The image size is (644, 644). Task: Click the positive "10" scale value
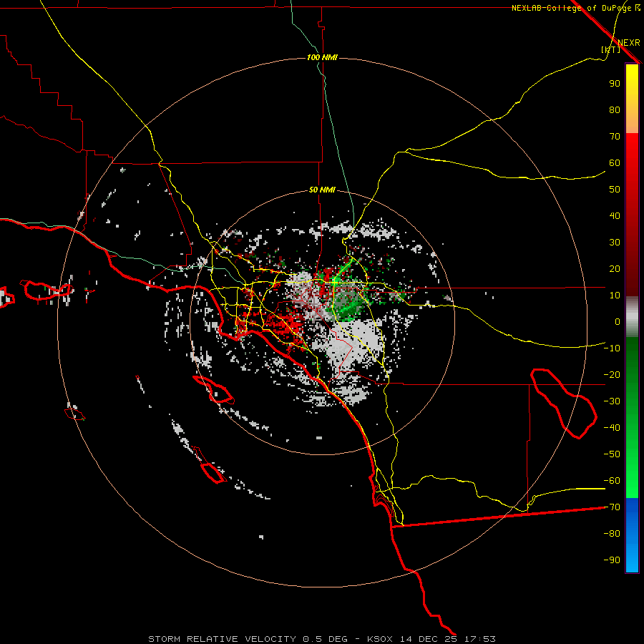point(615,296)
